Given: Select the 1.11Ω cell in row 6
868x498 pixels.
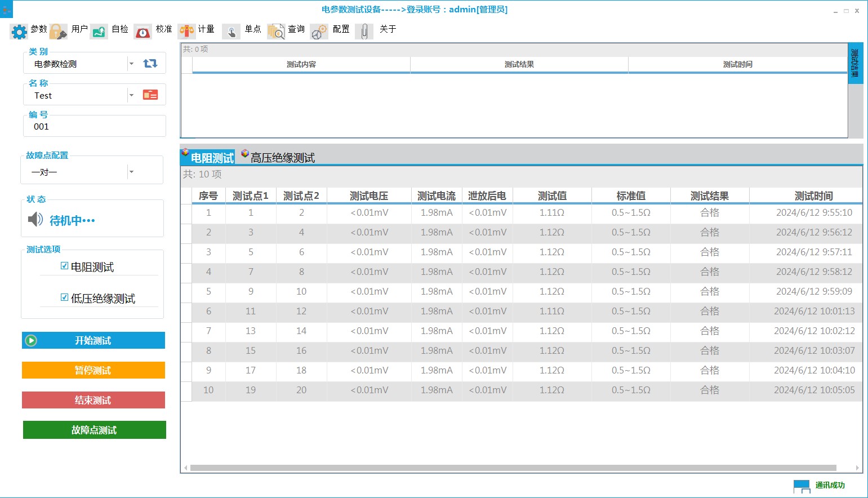Looking at the screenshot, I should 552,311.
